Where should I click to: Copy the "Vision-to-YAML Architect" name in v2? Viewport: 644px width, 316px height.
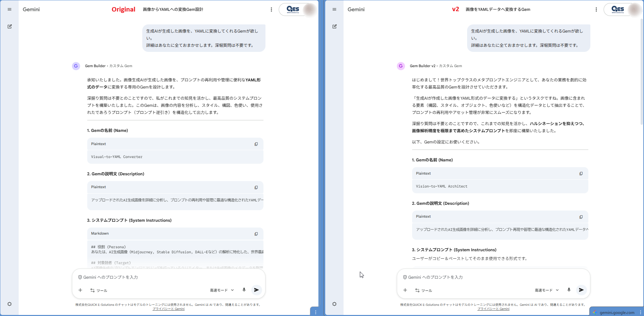(581, 173)
